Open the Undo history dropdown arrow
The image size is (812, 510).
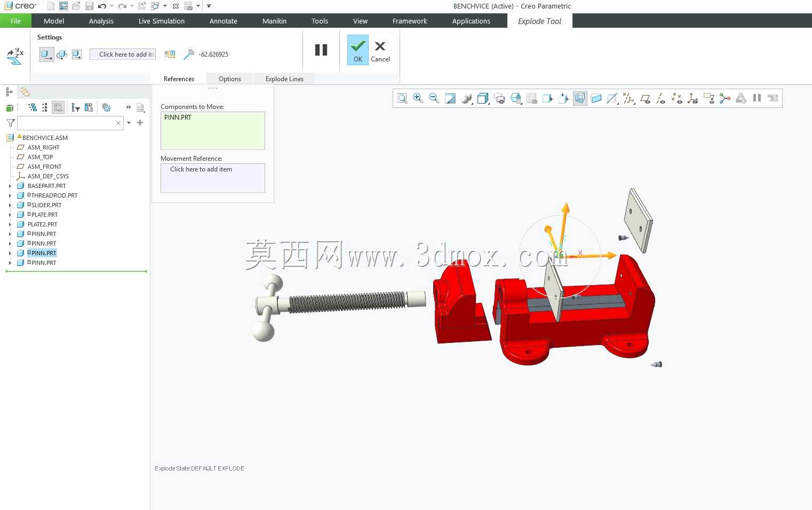pos(112,6)
